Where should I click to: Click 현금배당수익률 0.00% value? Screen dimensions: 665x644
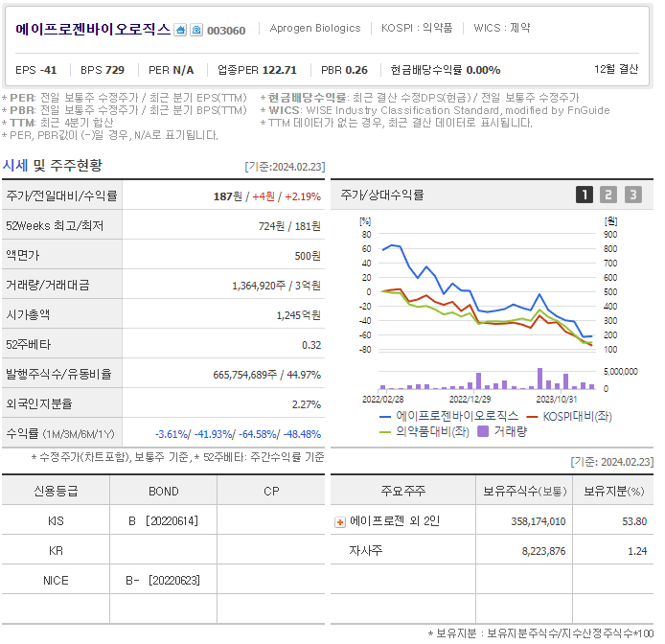pos(446,70)
